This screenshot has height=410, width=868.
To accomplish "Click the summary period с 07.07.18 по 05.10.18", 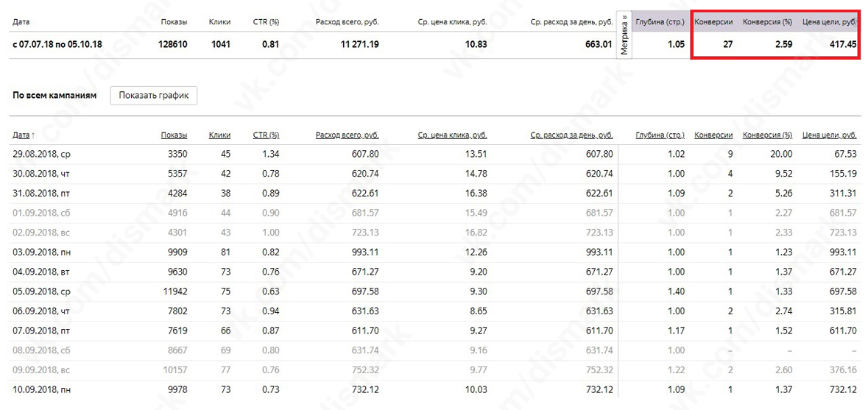I will [x=57, y=45].
